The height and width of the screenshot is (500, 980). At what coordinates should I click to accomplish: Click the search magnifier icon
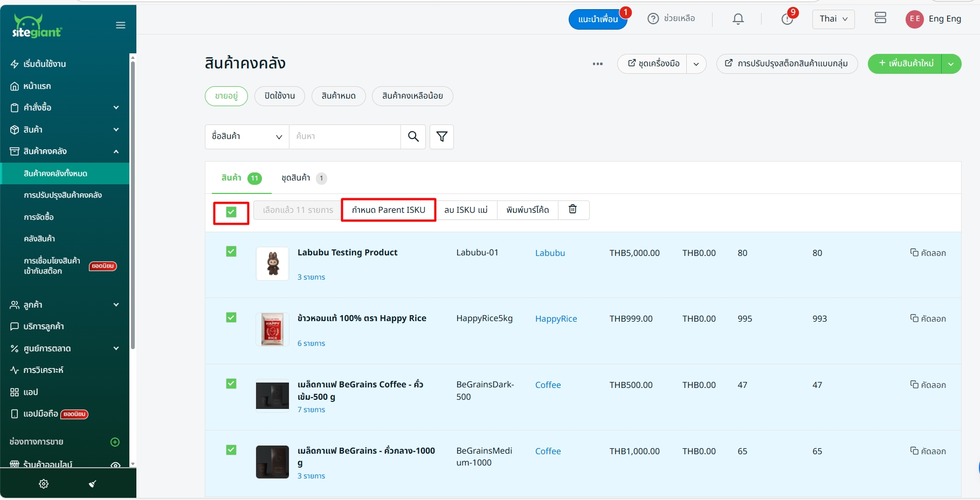(413, 137)
